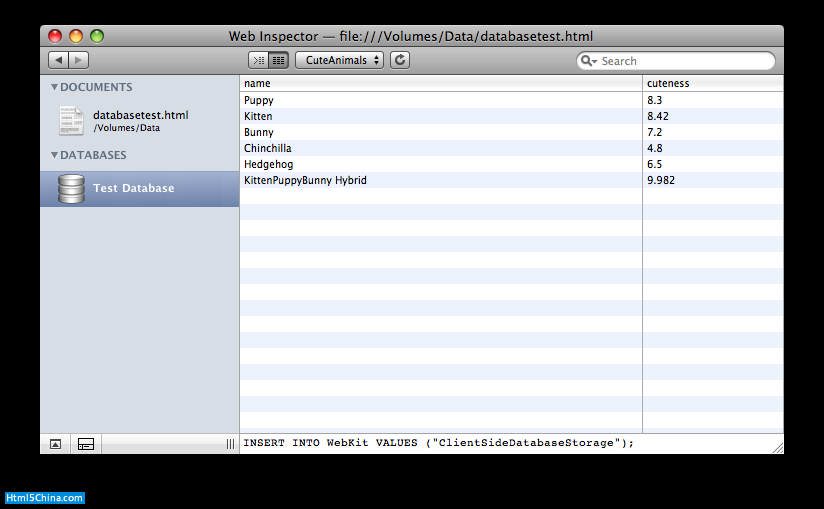The height and width of the screenshot is (509, 824).
Task: Switch to table grid view mode
Action: (x=279, y=61)
